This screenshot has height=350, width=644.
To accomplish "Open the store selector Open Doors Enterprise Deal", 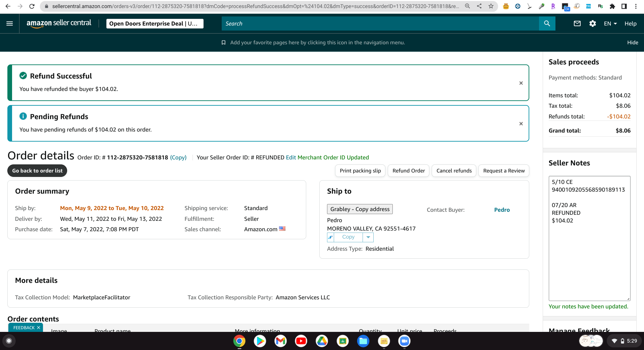I will pyautogui.click(x=155, y=23).
